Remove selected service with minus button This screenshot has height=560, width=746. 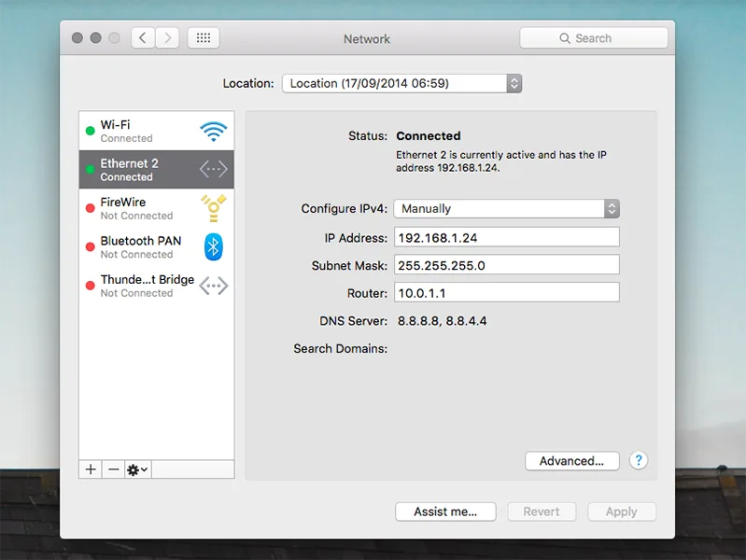pyautogui.click(x=113, y=469)
